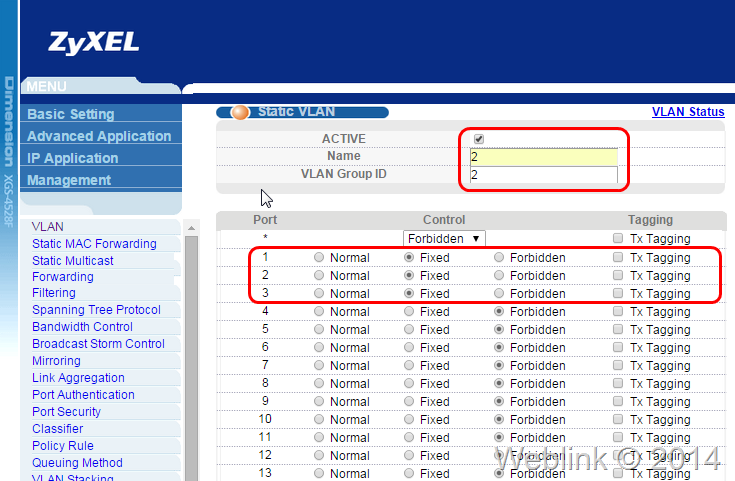Enable Tx Tagging for port 2
The width and height of the screenshot is (735, 481).
pos(618,275)
